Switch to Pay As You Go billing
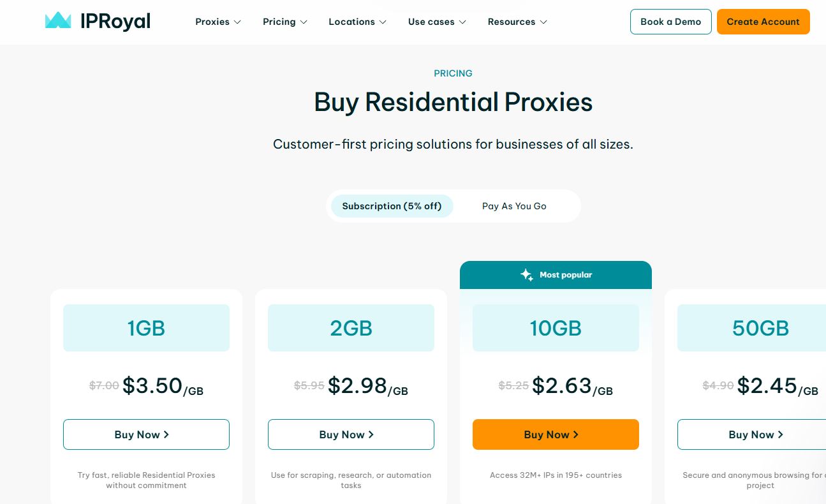Image resolution: width=826 pixels, height=504 pixels. point(514,206)
